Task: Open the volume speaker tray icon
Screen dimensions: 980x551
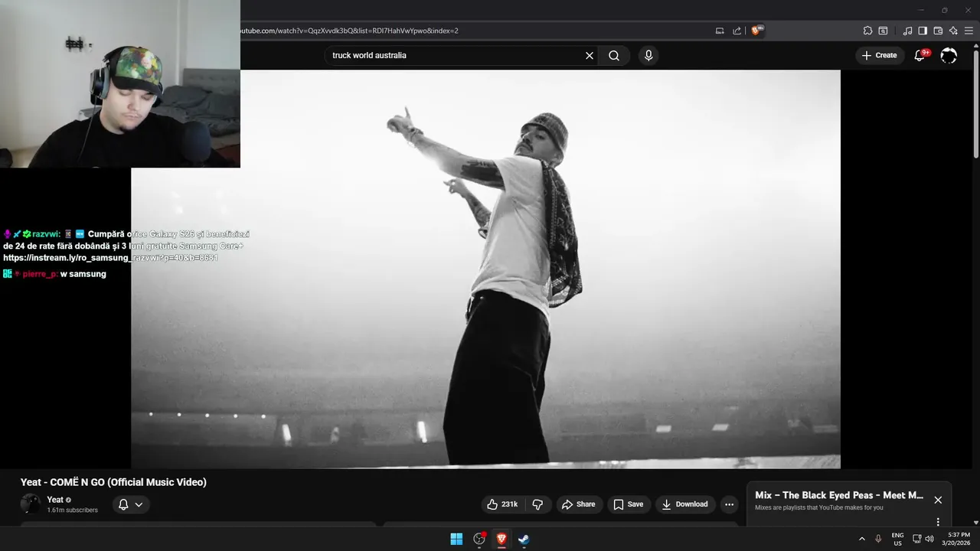Action: [x=929, y=539]
